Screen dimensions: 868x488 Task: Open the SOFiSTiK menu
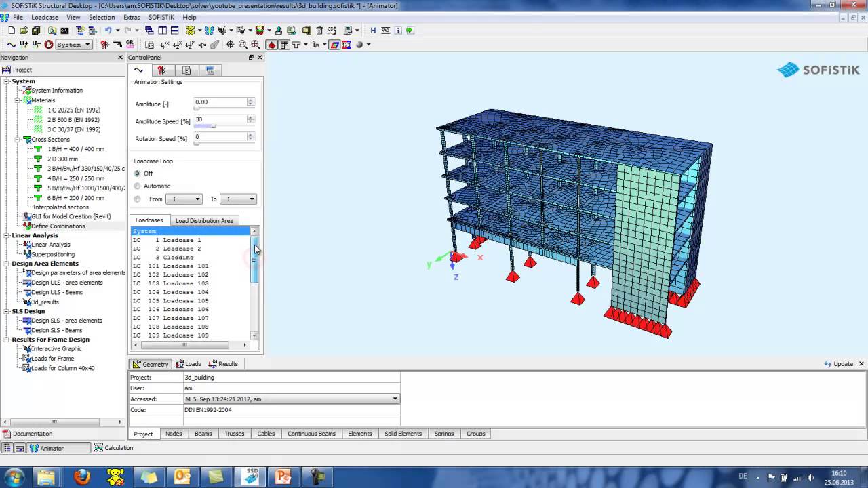pos(161,17)
